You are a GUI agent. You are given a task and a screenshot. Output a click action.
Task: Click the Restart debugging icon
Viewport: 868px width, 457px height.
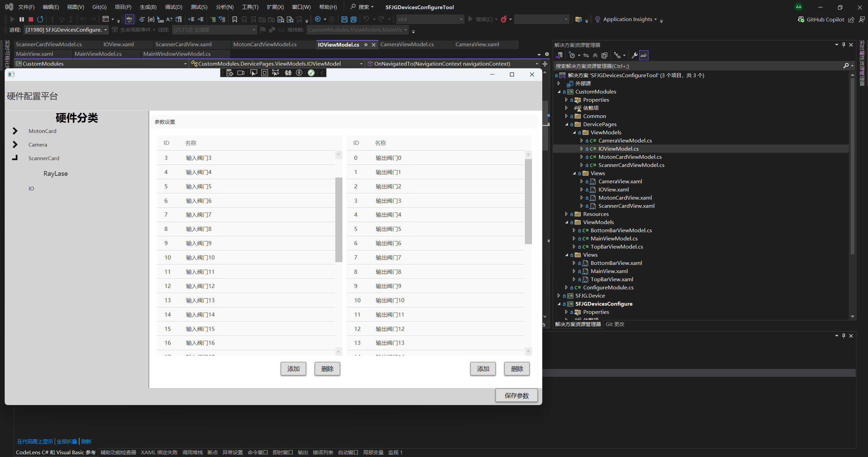[40, 19]
